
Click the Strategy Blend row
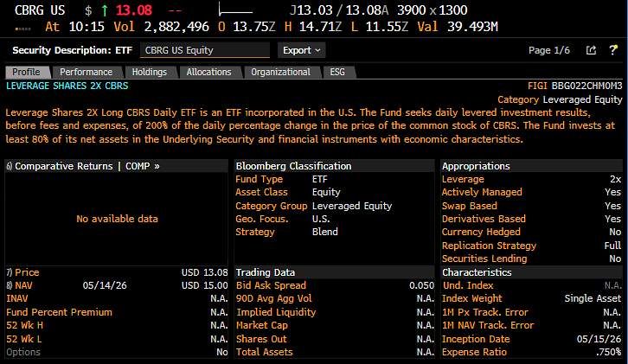tap(334, 233)
